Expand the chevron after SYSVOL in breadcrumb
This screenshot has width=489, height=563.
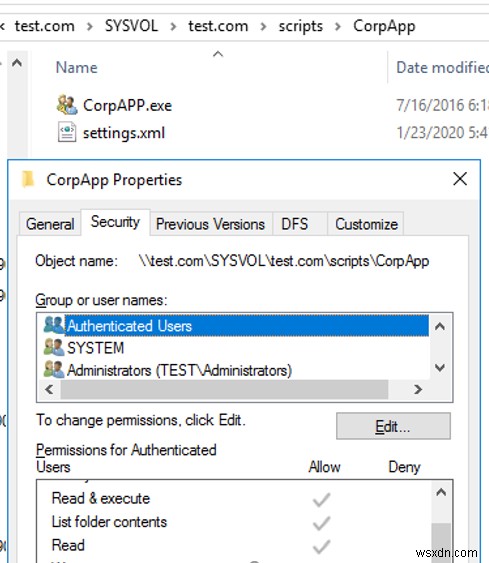pos(173,26)
